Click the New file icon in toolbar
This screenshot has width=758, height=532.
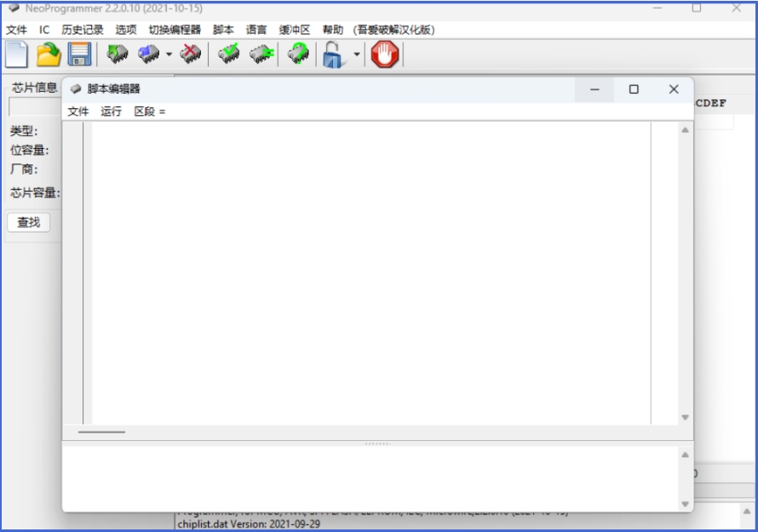point(16,54)
